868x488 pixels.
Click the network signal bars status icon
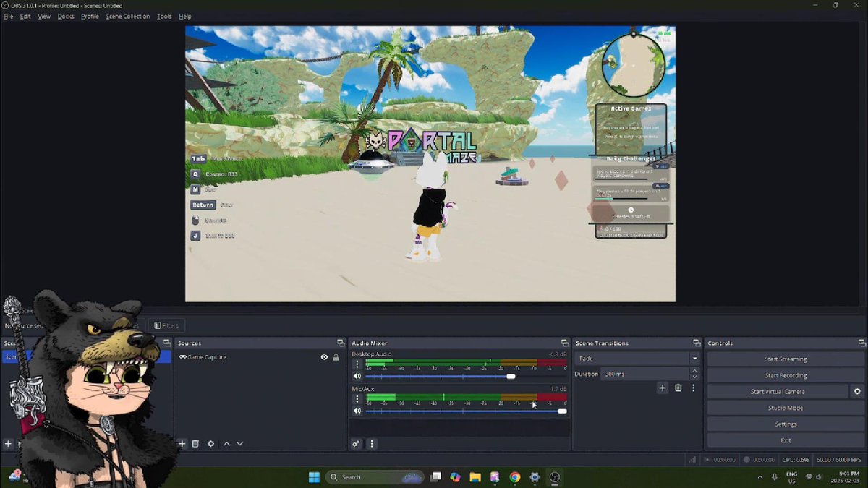click(x=692, y=459)
